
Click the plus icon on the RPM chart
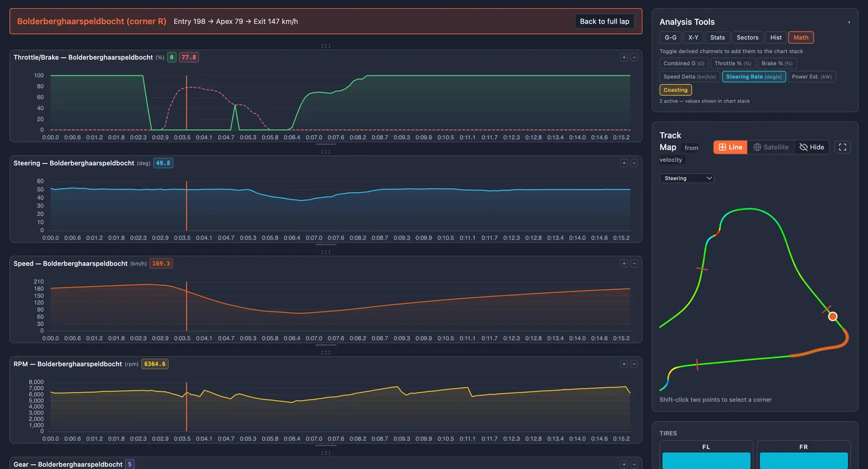tap(624, 364)
